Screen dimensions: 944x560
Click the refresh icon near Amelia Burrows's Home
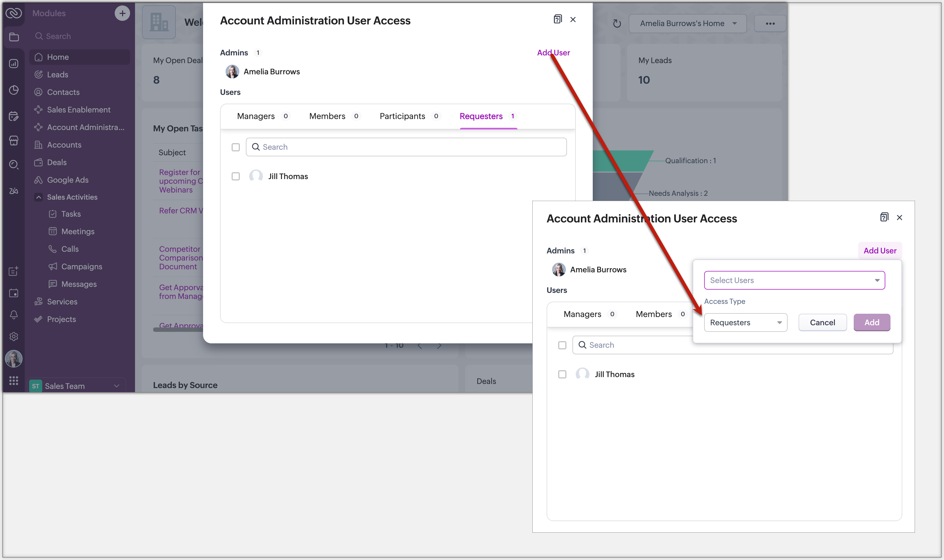click(x=617, y=24)
